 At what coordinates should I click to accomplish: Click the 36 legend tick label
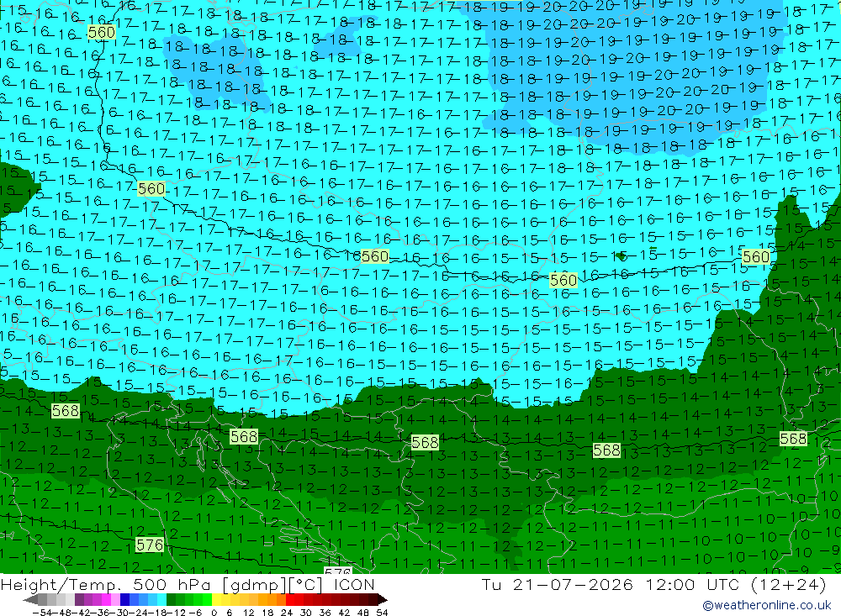tap(325, 613)
